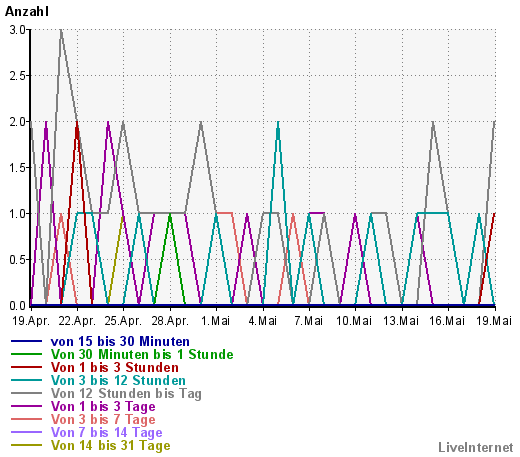This screenshot has width=520, height=457.
Task: Click the '3.0' y-axis value label
Action: click(18, 30)
